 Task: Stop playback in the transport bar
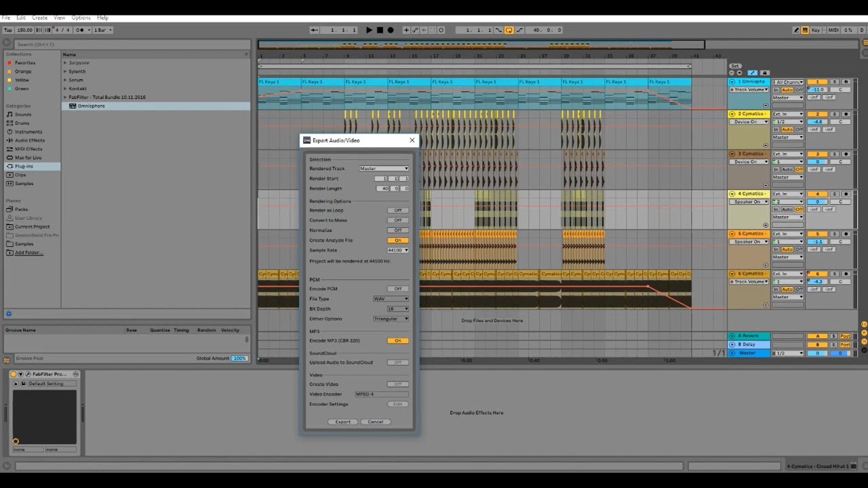380,30
